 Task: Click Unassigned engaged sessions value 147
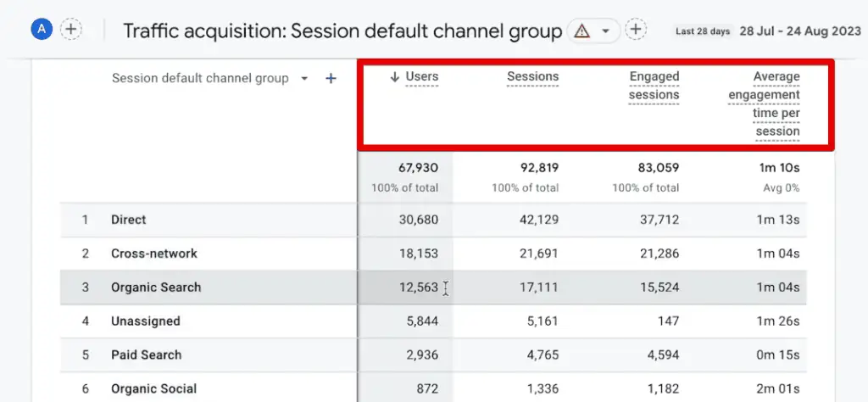click(x=668, y=321)
